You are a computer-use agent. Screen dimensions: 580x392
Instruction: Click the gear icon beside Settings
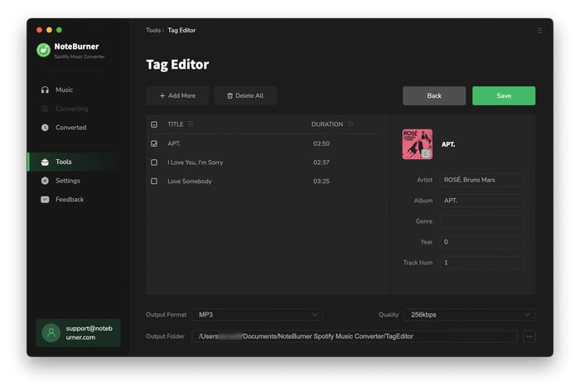[45, 181]
